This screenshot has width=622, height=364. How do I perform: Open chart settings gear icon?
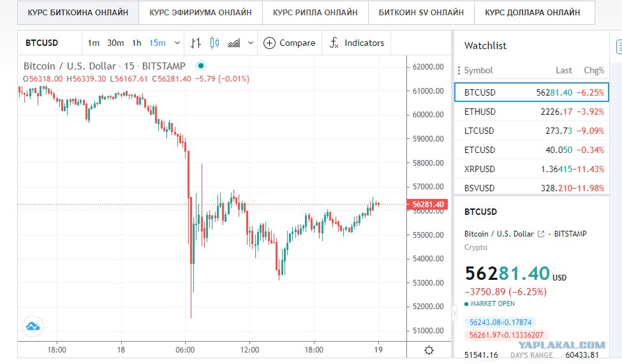coord(429,350)
